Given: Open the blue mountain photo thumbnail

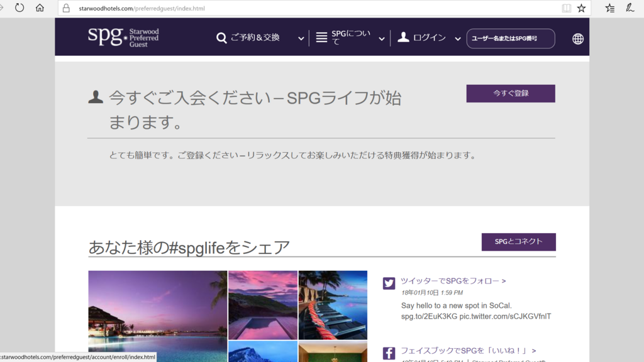Looking at the screenshot, I should [263, 351].
